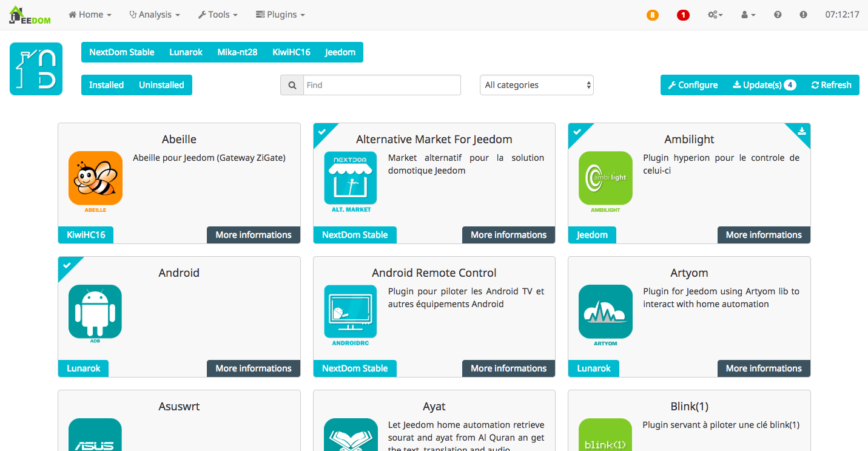Click the Ambilight plugin icon
Viewport: 868px width, 451px height.
coord(605,178)
